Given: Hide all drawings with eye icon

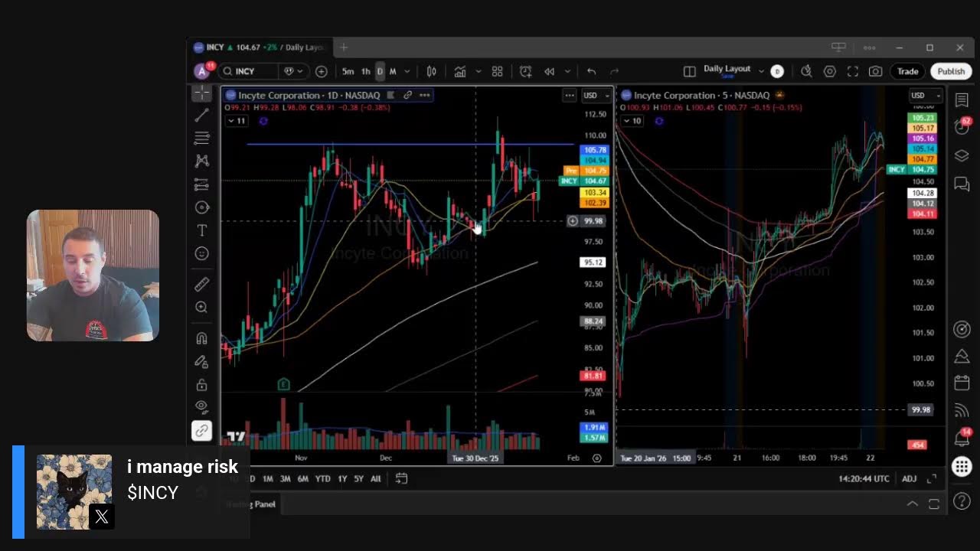Looking at the screenshot, I should click(201, 407).
